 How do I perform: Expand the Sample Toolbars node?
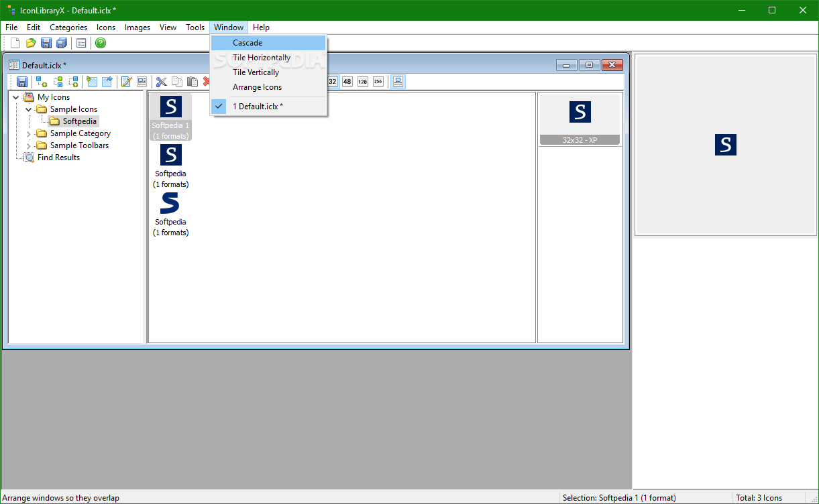pyautogui.click(x=29, y=145)
